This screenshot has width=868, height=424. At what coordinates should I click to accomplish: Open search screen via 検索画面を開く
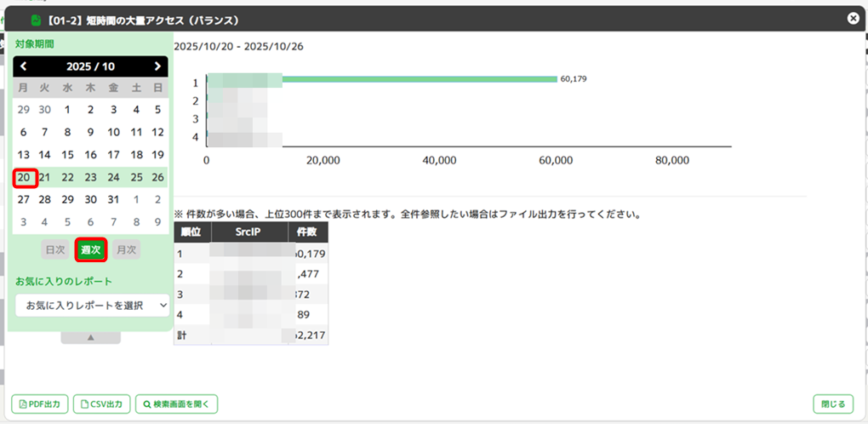(176, 404)
